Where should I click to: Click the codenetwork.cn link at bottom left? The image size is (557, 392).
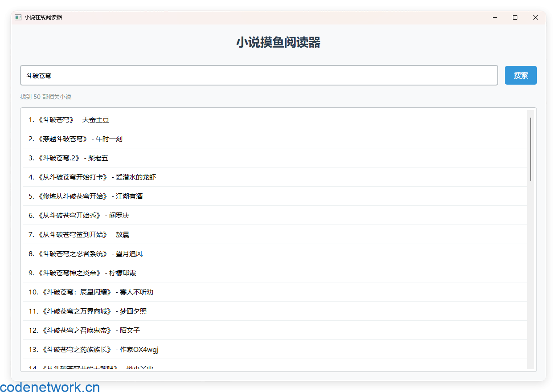click(x=50, y=386)
